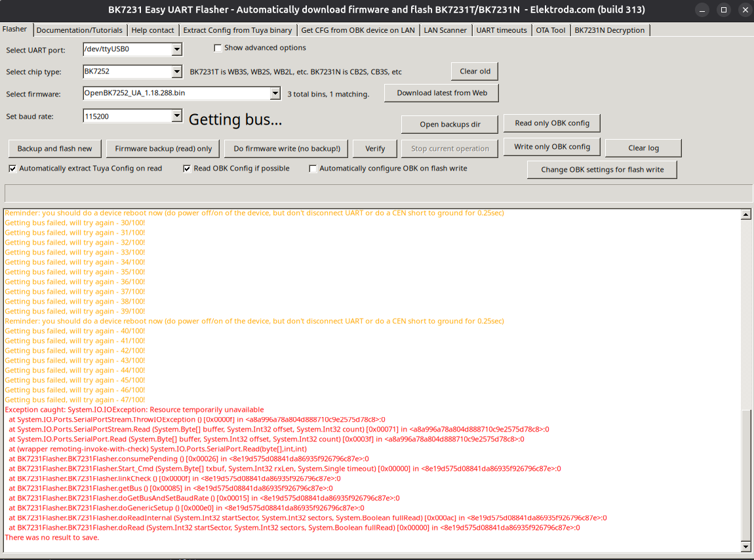Click the log scrollbar up arrow

pyautogui.click(x=746, y=214)
